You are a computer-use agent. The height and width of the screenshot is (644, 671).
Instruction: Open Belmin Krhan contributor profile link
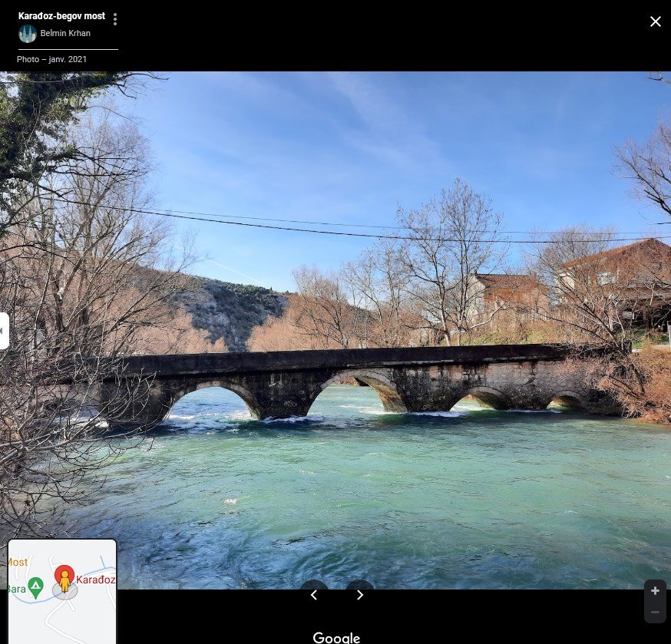[x=65, y=33]
